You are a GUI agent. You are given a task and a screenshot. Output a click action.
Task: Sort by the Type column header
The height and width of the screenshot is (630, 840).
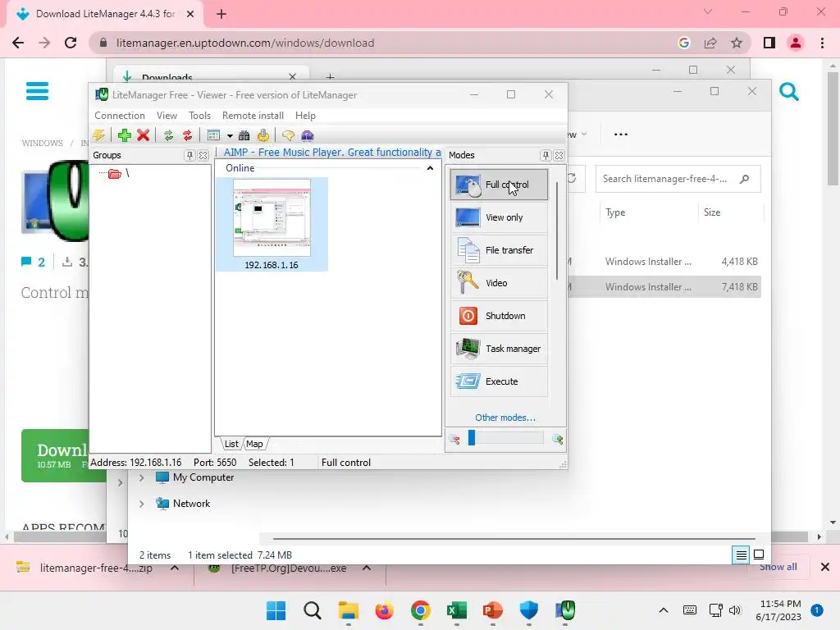click(615, 212)
